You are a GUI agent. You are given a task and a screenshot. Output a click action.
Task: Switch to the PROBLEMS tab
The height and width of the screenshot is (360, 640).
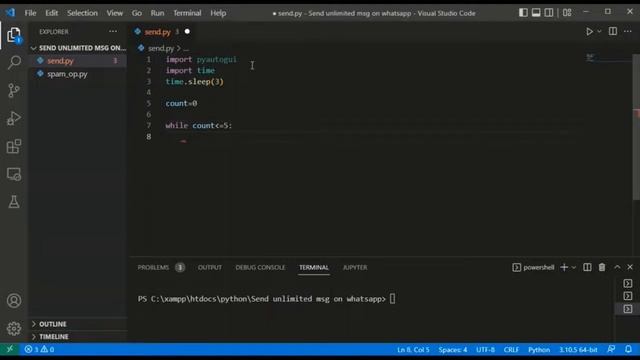click(153, 267)
